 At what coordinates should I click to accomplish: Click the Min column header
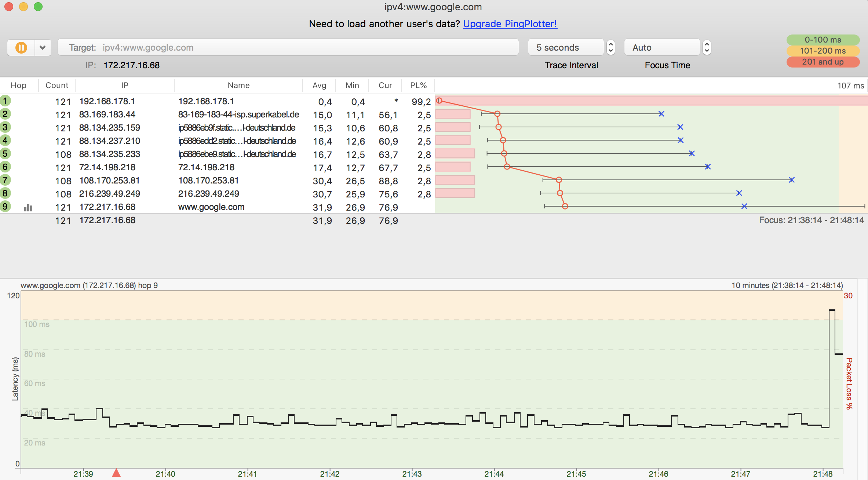352,85
